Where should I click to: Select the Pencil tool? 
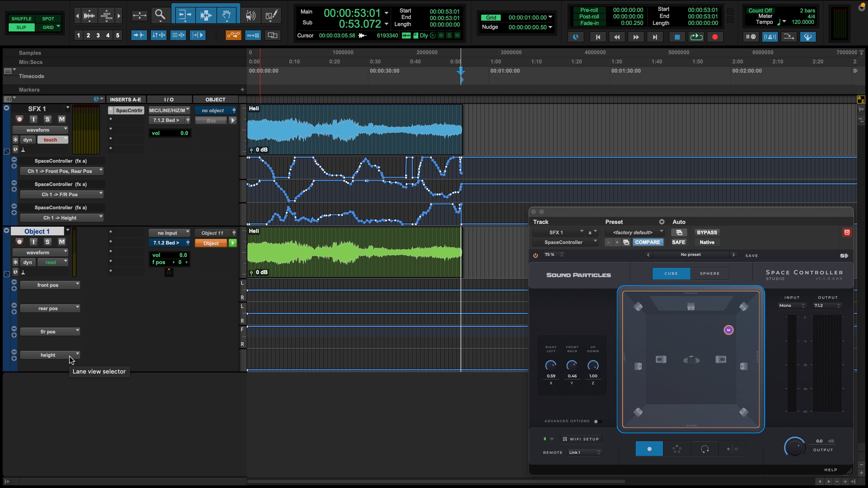271,15
